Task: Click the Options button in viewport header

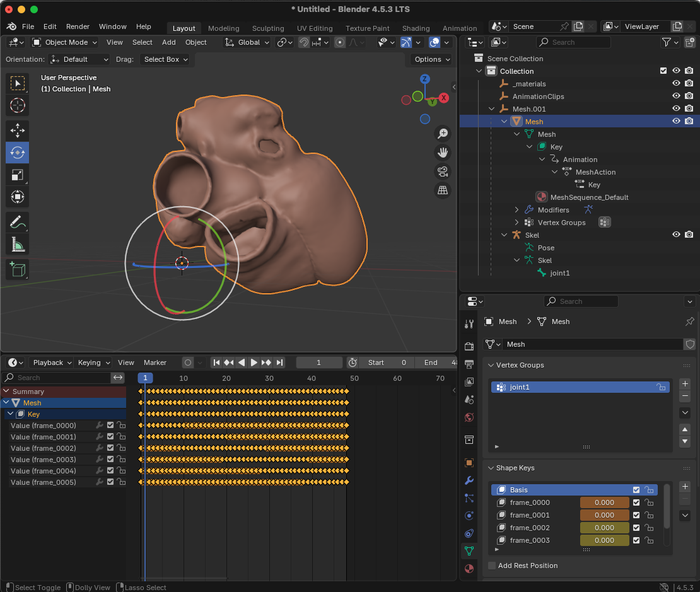Action: [432, 59]
